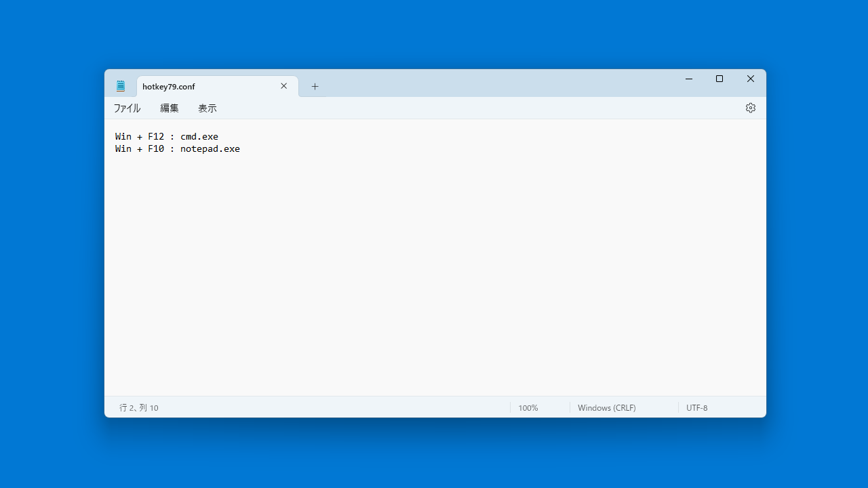
Task: Click UTF-8 encoding indicator
Action: point(697,408)
